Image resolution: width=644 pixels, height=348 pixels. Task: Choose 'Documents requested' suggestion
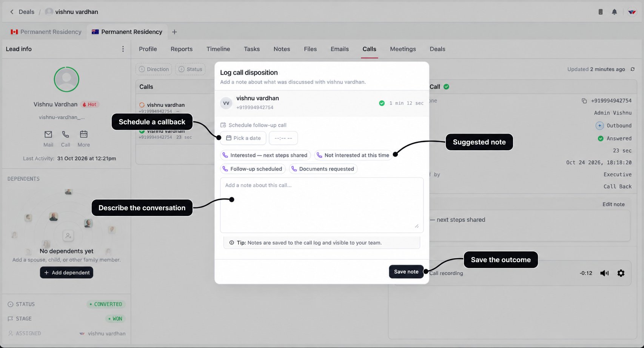(x=323, y=169)
